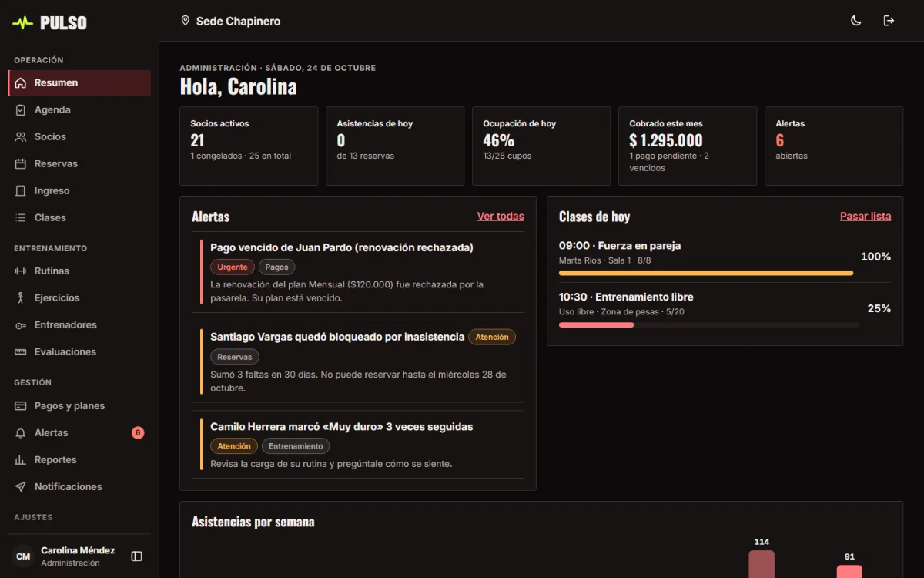Click the Ejercicios figure icon
The image size is (924, 578).
coord(21,298)
